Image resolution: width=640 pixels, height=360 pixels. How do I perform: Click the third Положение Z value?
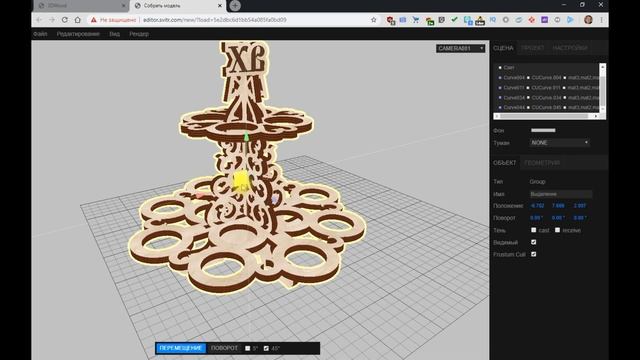(x=580, y=206)
